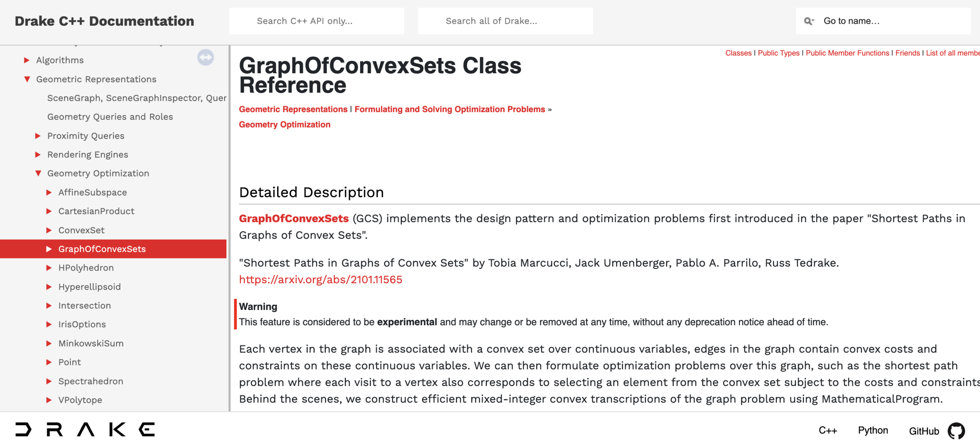Image resolution: width=980 pixels, height=445 pixels.
Task: Expand the Proximity Queries arrow
Action: (x=38, y=136)
